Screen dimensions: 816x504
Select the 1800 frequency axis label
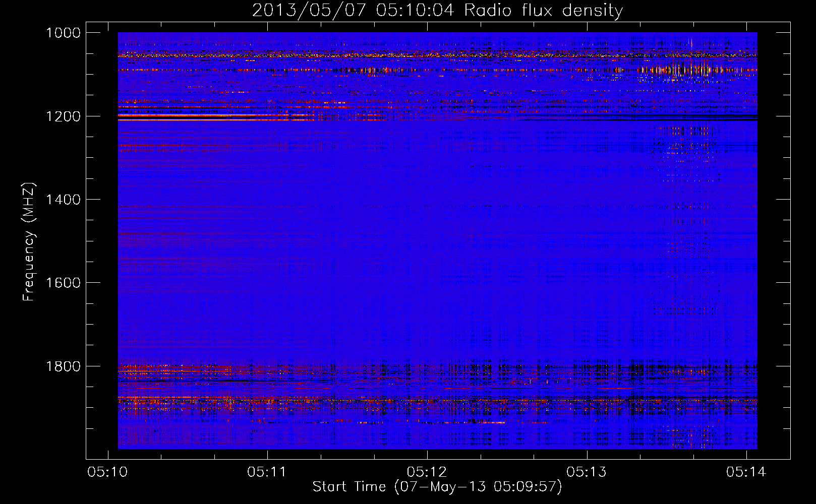pos(64,366)
